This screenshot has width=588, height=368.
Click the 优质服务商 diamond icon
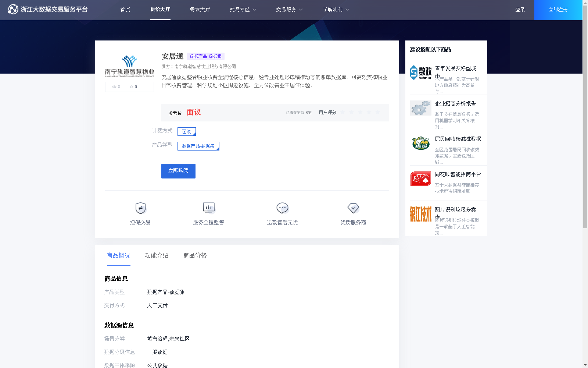click(353, 208)
